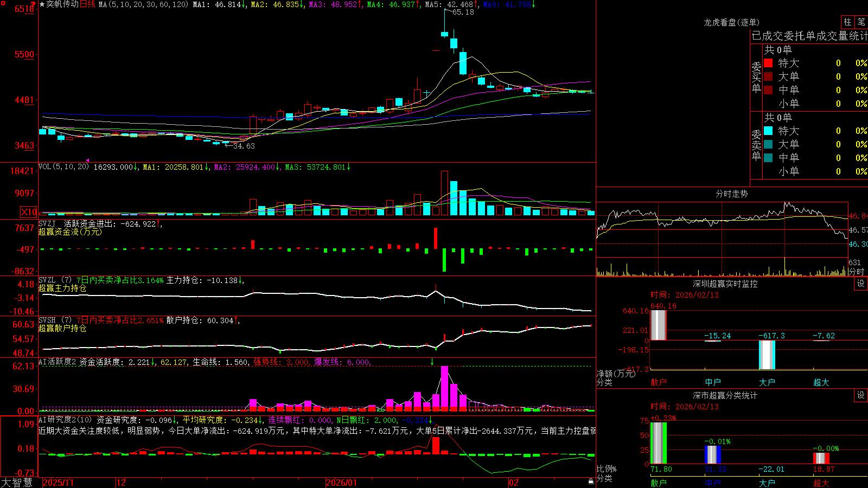Click the 委卖单 section label

click(756, 145)
